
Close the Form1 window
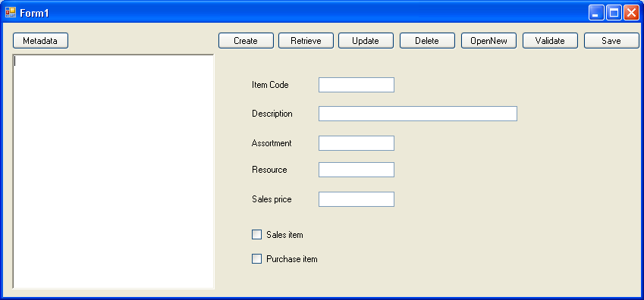631,13
